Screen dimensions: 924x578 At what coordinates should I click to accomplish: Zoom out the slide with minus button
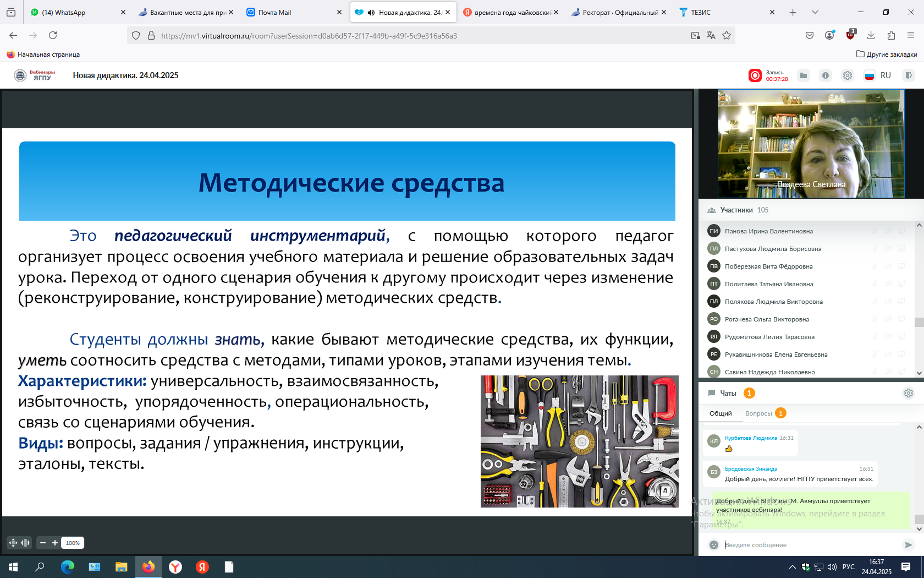point(43,543)
